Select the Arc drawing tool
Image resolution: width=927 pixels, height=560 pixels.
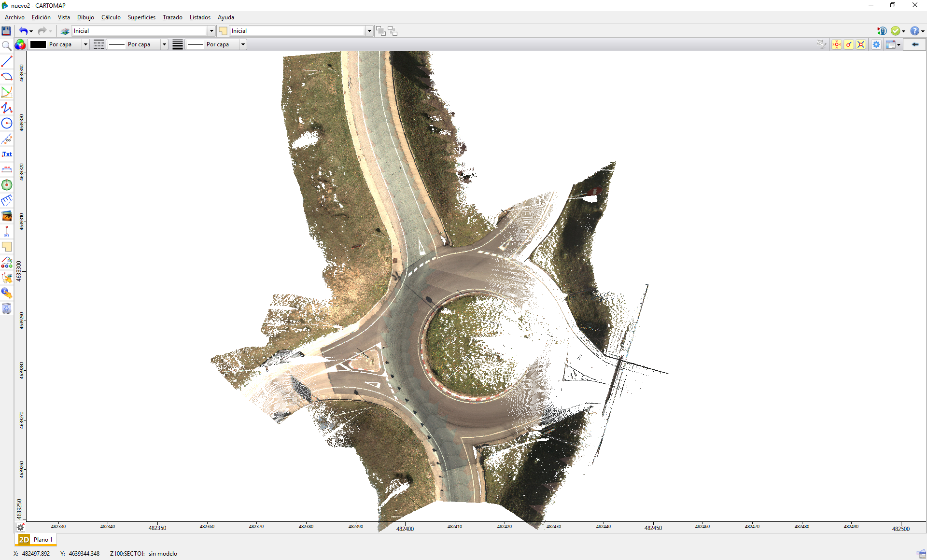coord(7,77)
